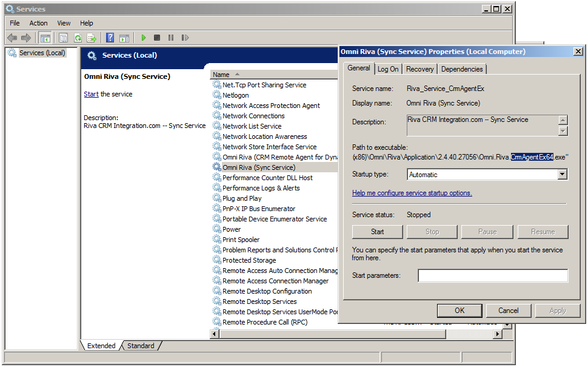Click the services list horizontal scrollbar thumb
The image size is (588, 367).
[333, 334]
